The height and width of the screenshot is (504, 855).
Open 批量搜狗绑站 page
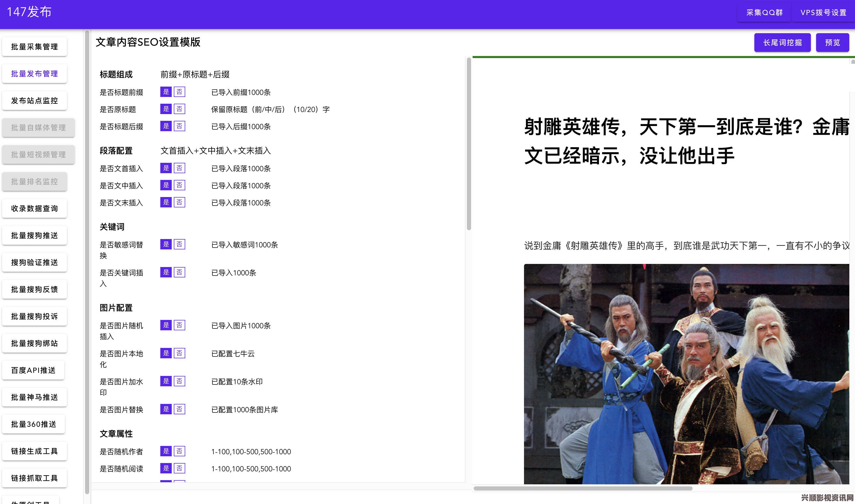point(34,343)
